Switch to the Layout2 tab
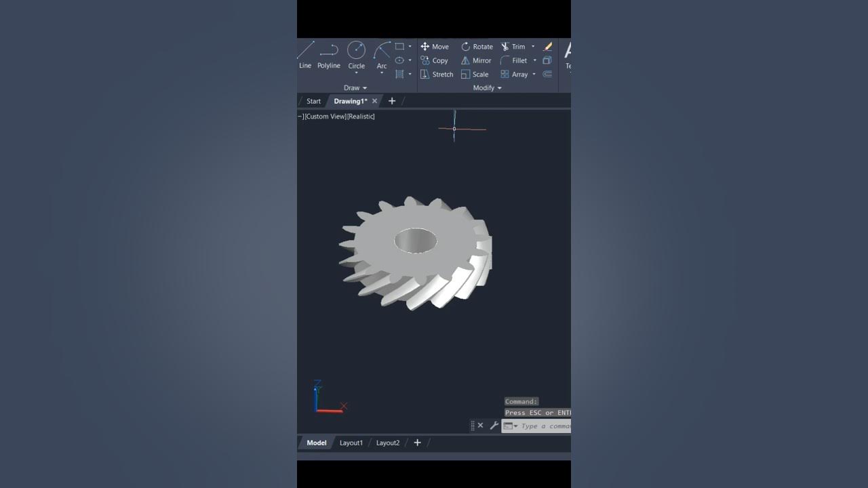Screen dimensions: 868x488 [388, 443]
